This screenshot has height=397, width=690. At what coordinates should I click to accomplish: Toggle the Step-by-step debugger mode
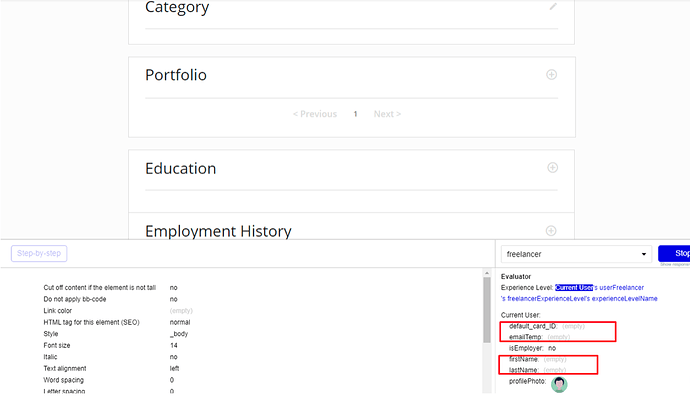tap(39, 254)
